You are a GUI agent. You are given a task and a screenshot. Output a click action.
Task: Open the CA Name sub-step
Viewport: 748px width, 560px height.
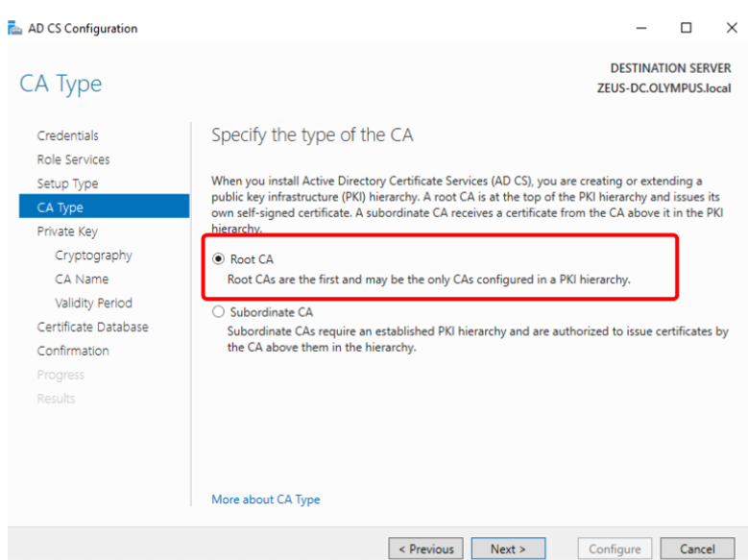82,280
